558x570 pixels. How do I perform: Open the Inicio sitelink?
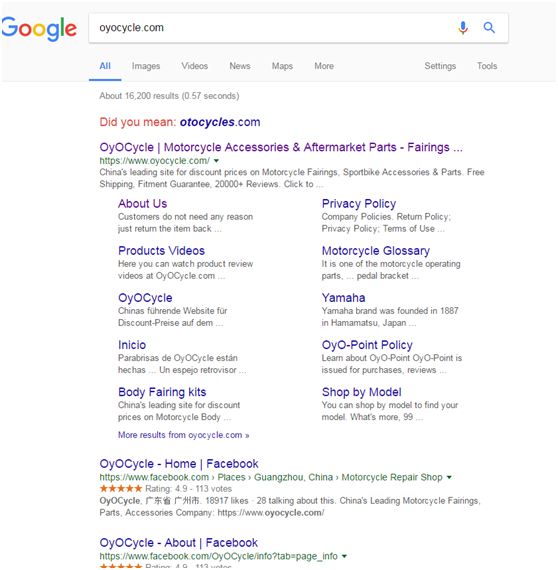[132, 345]
